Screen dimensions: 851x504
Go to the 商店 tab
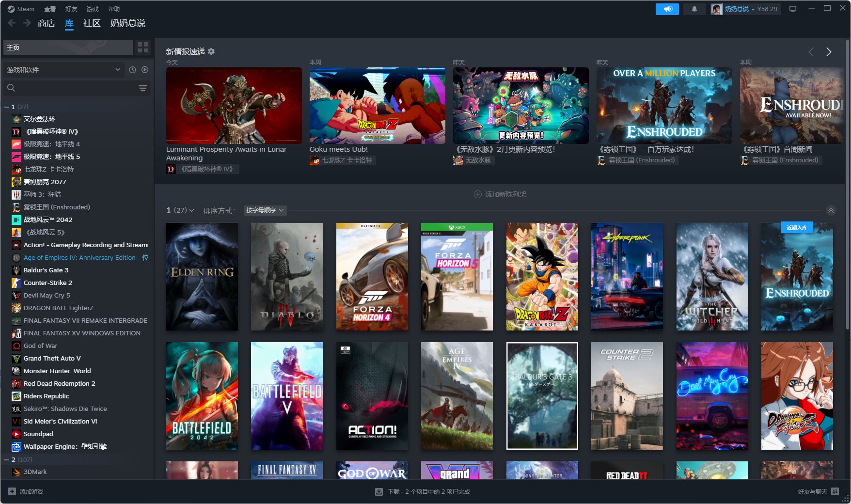pos(47,23)
